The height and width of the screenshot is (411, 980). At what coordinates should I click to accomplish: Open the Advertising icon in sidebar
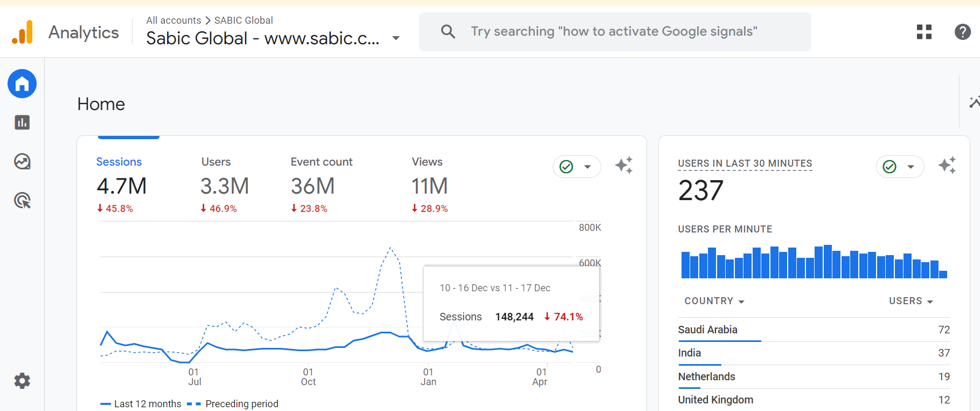tap(22, 201)
